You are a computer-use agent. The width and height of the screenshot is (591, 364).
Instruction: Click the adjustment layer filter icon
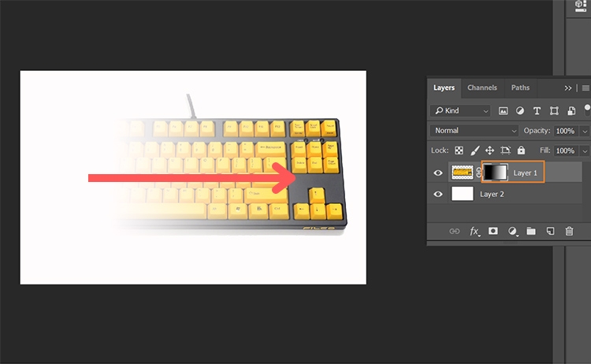520,111
